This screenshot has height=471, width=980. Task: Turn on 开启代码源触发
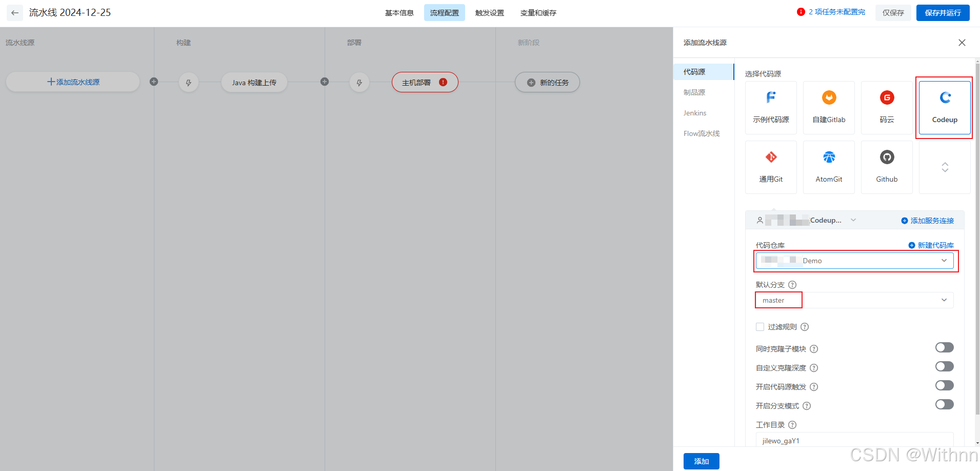pos(944,385)
